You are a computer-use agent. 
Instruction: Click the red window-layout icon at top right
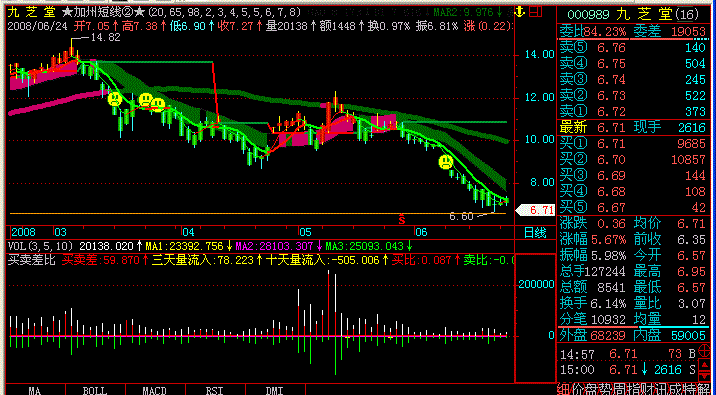(537, 11)
